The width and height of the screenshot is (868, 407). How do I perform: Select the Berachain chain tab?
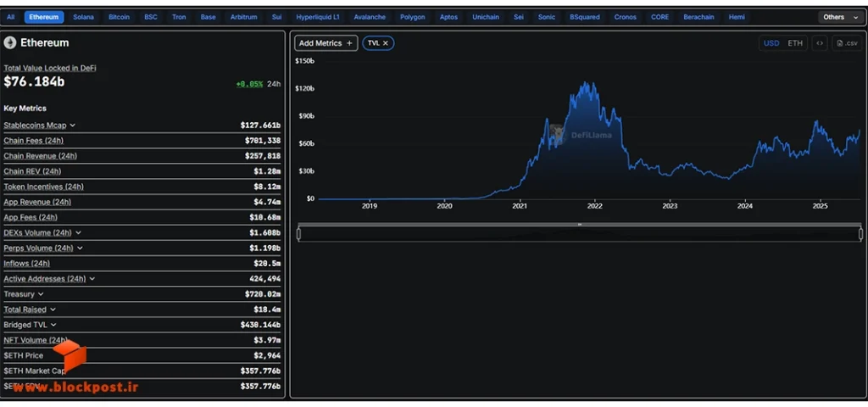coord(698,17)
